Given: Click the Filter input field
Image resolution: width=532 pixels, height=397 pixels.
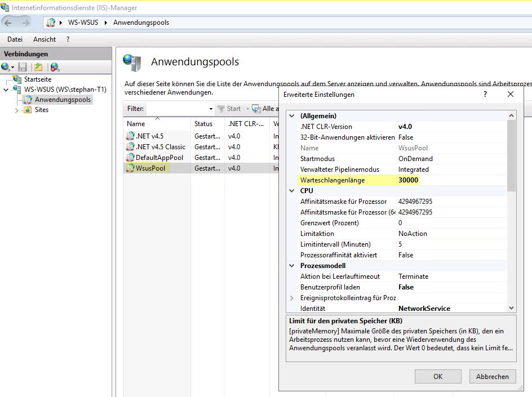Looking at the screenshot, I should [x=177, y=109].
